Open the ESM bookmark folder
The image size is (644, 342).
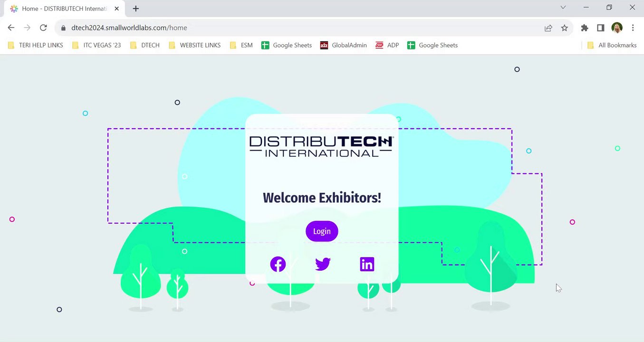(x=241, y=45)
